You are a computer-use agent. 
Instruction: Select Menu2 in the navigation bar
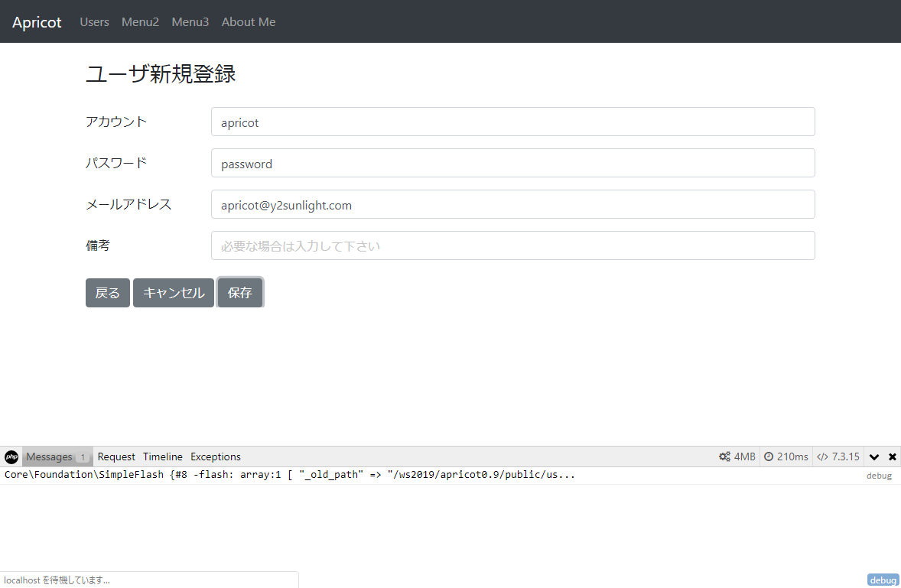pyautogui.click(x=140, y=22)
